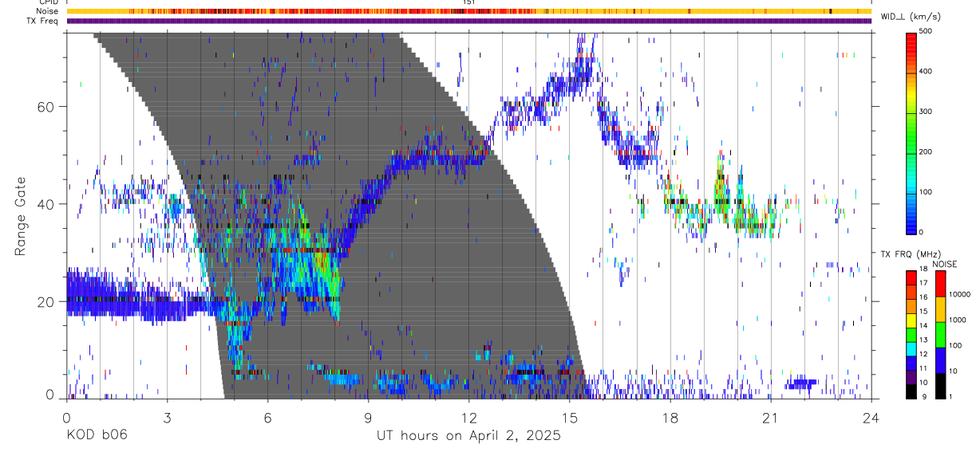The height and width of the screenshot is (452, 980).
Task: Click the '10' label on the TX FRQ legend
Action: click(x=924, y=383)
